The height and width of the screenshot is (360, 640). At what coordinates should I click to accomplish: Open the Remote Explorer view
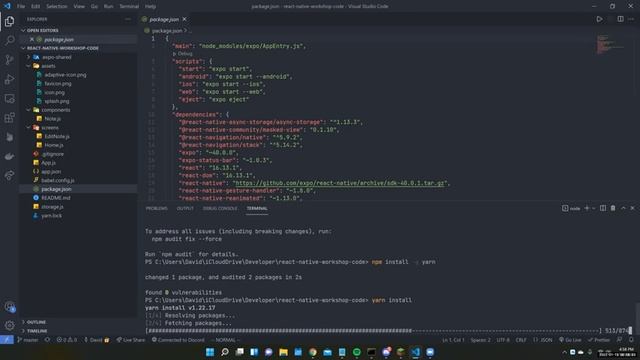[9, 98]
